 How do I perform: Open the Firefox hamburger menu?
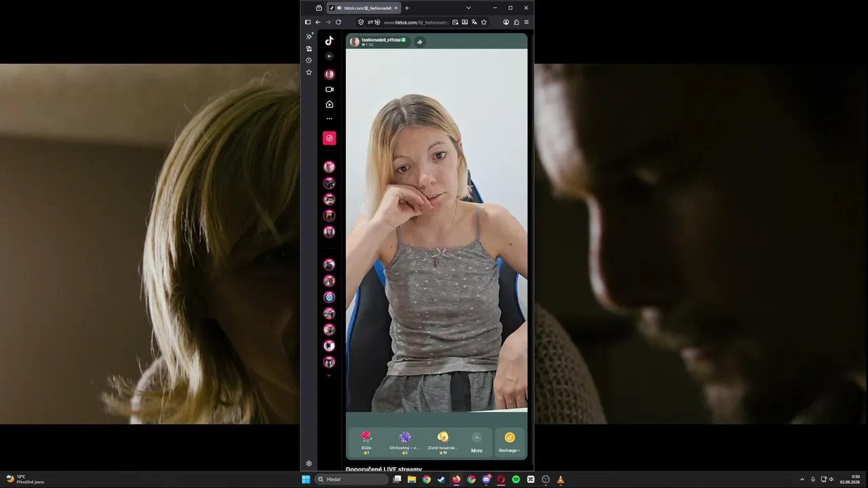pyautogui.click(x=526, y=22)
